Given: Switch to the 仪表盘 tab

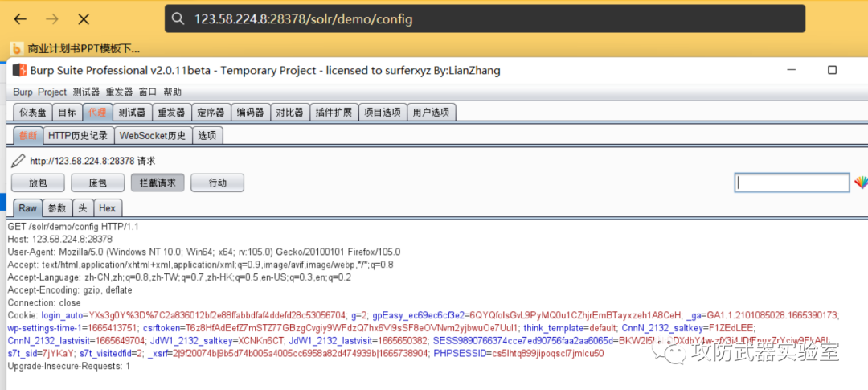Looking at the screenshot, I should (x=33, y=113).
